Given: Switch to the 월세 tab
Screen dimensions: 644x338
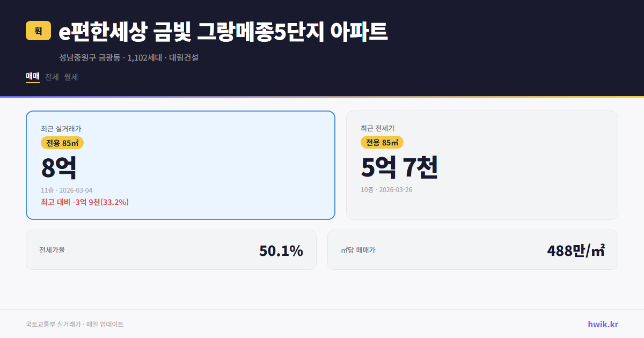Looking at the screenshot, I should click(70, 77).
